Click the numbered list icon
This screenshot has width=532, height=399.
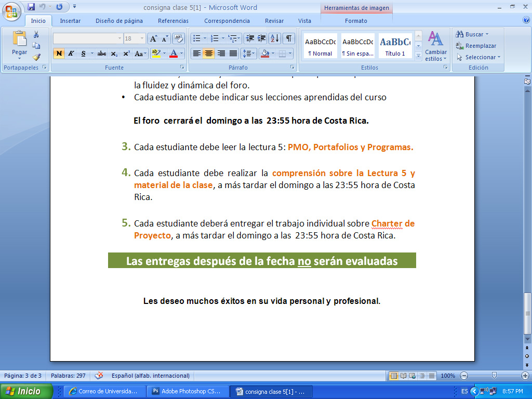pos(215,38)
